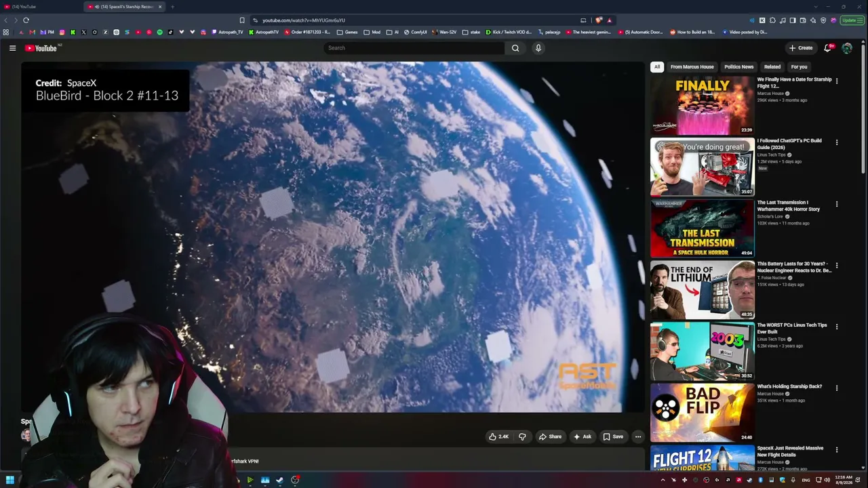This screenshot has height=488, width=868.
Task: Open the account avatar menu
Action: [847, 48]
